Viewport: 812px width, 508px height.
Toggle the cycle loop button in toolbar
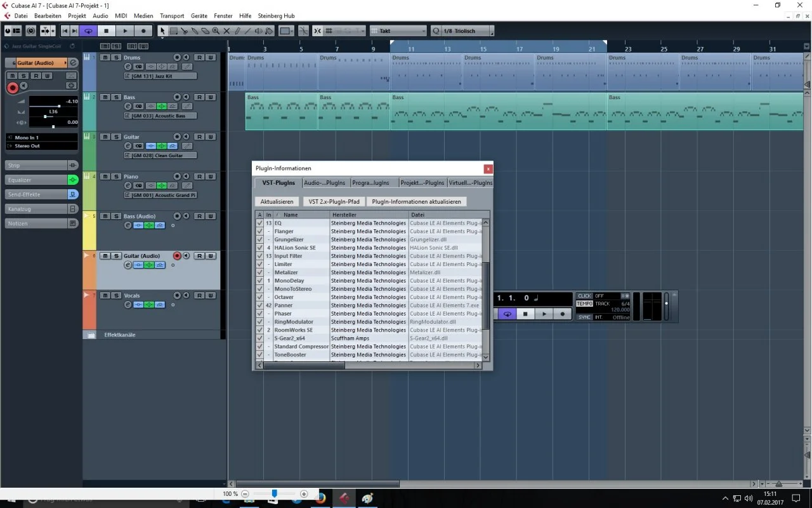(x=88, y=30)
